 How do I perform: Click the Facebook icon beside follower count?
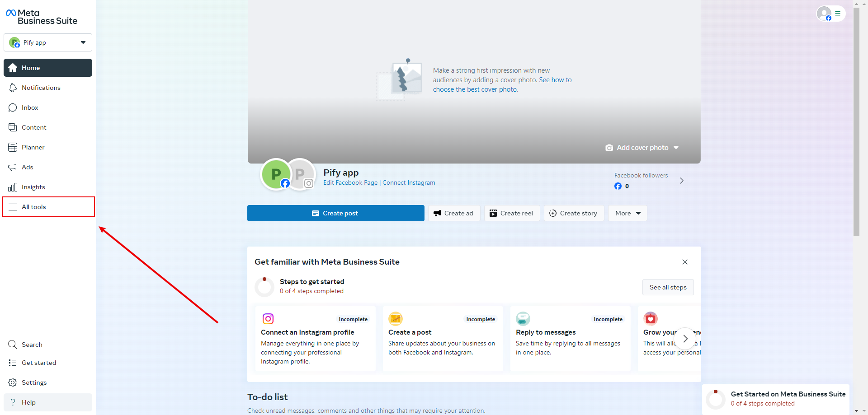pos(618,186)
